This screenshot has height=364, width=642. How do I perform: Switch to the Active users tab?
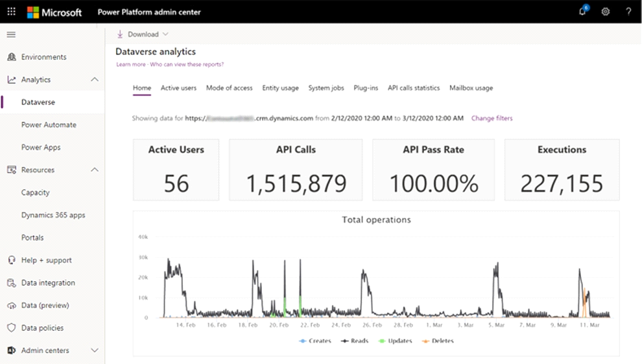(178, 88)
